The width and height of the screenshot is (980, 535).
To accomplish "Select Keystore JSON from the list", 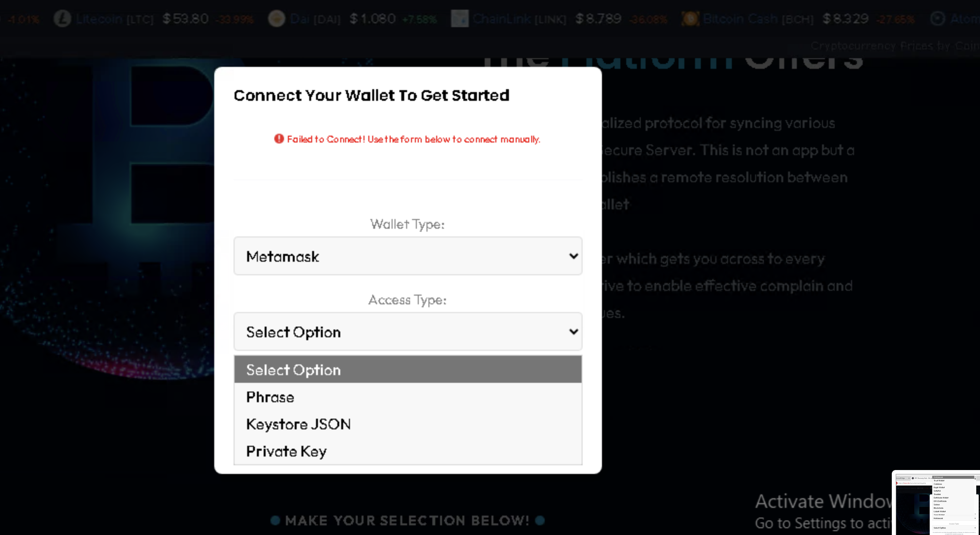I will [x=298, y=425].
